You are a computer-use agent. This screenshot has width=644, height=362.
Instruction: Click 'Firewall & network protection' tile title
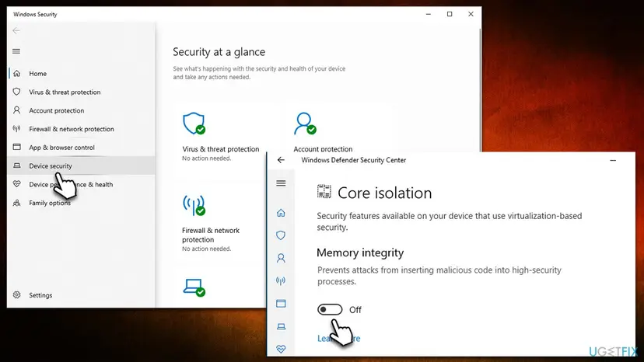point(211,235)
